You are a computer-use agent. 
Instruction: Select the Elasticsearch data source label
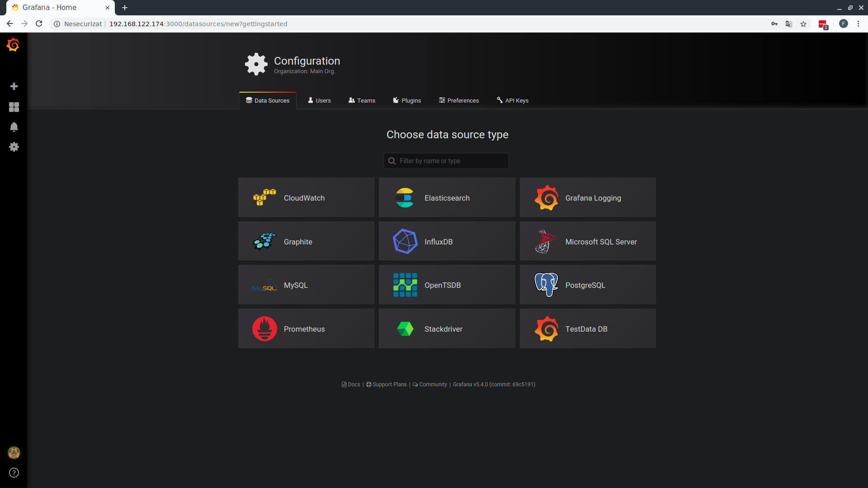click(x=447, y=198)
